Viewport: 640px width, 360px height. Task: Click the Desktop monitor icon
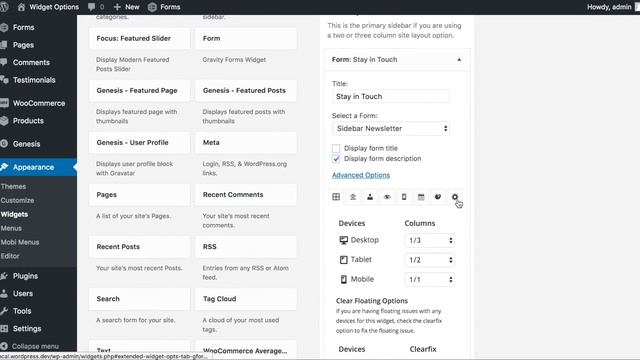[x=343, y=240]
